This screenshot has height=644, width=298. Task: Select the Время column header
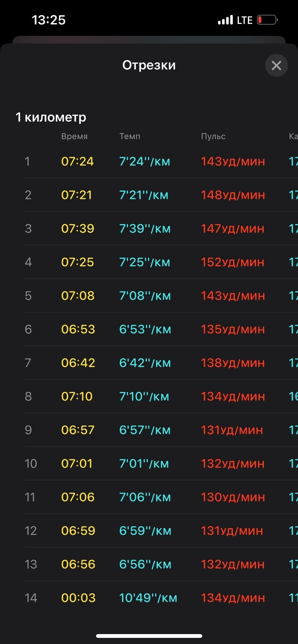(74, 137)
